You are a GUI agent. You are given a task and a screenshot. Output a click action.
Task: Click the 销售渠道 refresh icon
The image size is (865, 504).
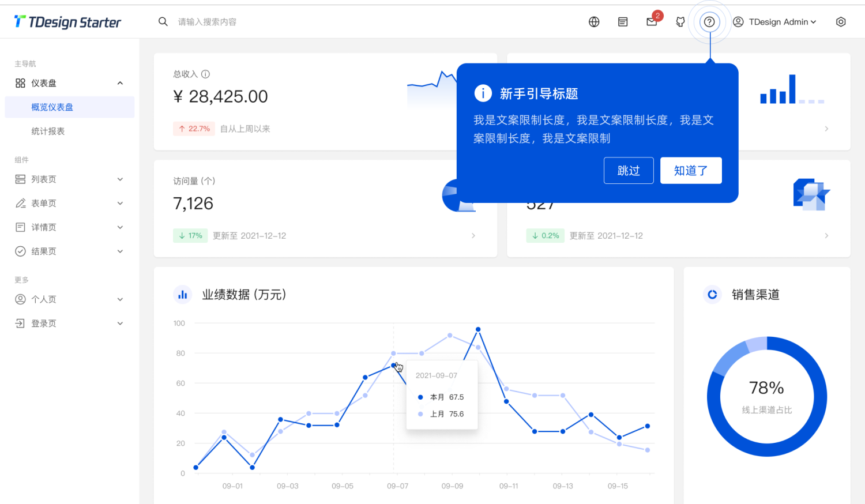coord(712,294)
